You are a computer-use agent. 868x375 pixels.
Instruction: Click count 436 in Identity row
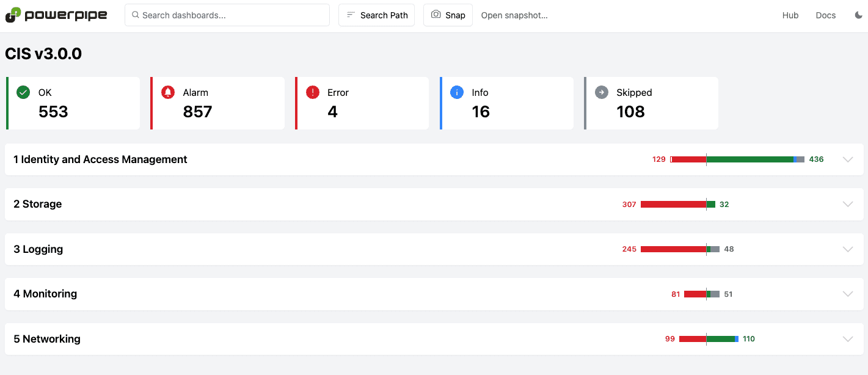816,159
